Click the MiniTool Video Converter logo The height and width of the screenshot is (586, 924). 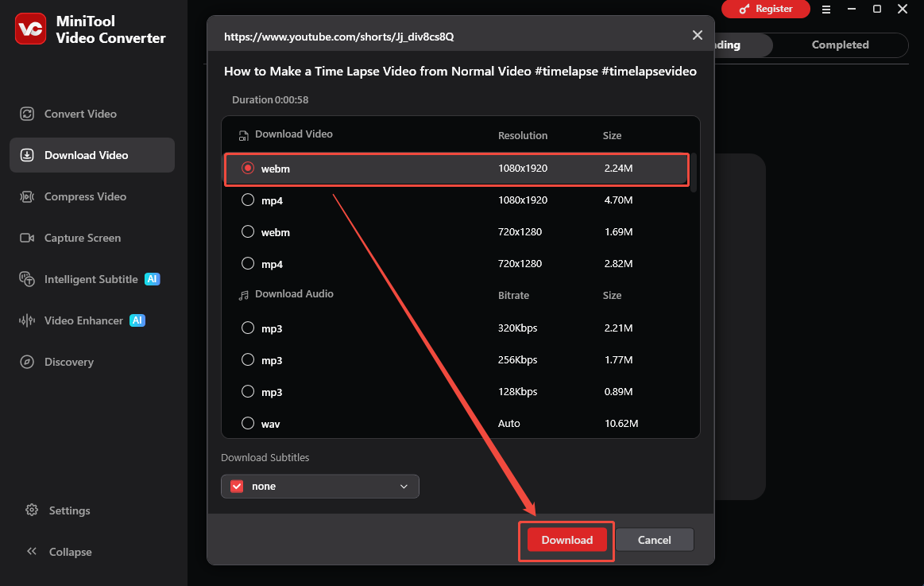click(x=31, y=29)
